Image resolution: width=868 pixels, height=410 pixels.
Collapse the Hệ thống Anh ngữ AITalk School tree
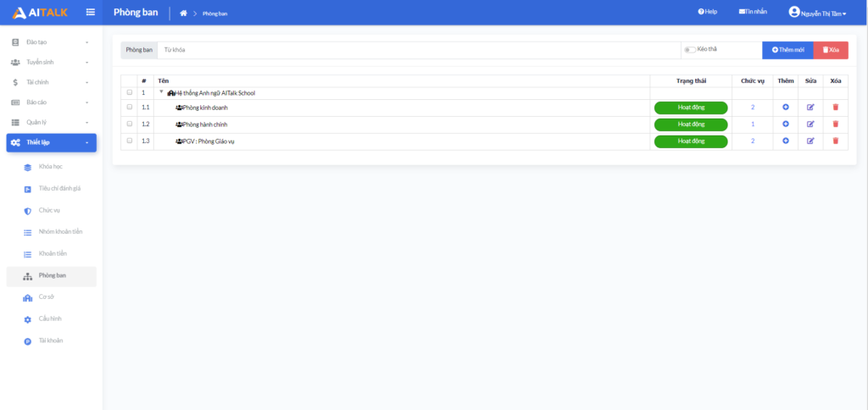pyautogui.click(x=161, y=91)
